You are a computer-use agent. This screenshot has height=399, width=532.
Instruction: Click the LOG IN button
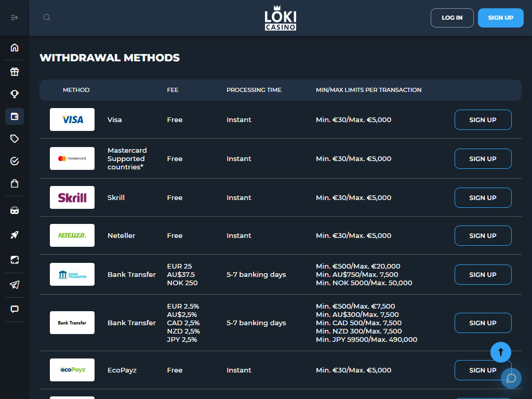pyautogui.click(x=452, y=18)
